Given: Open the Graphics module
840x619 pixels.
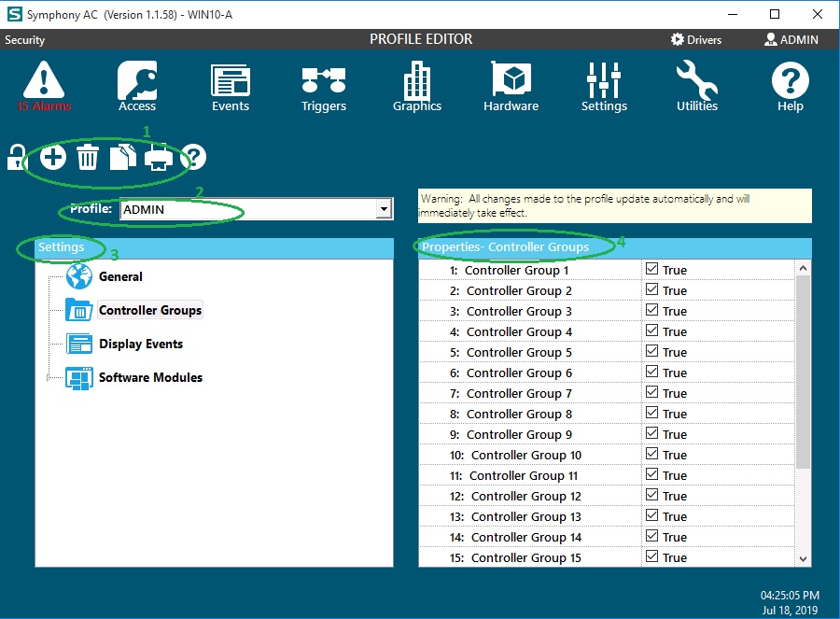Looking at the screenshot, I should pyautogui.click(x=417, y=86).
